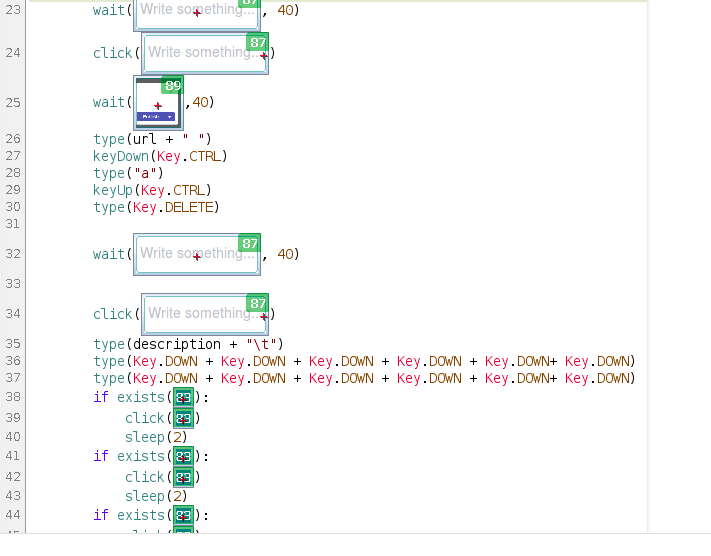Click the 'wait' keyword on line 25
Screen dimensions: 711x556
(109, 102)
